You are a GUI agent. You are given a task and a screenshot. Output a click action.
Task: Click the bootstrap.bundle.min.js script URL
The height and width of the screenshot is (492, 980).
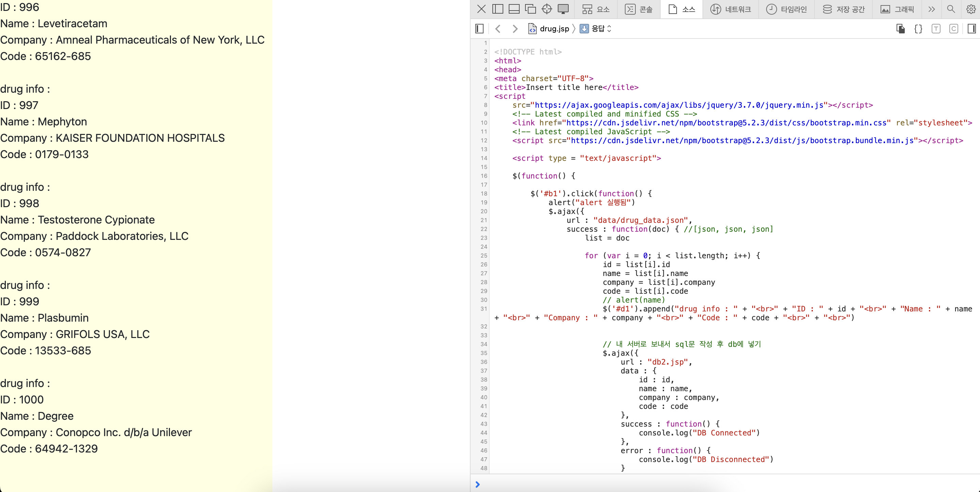(742, 140)
